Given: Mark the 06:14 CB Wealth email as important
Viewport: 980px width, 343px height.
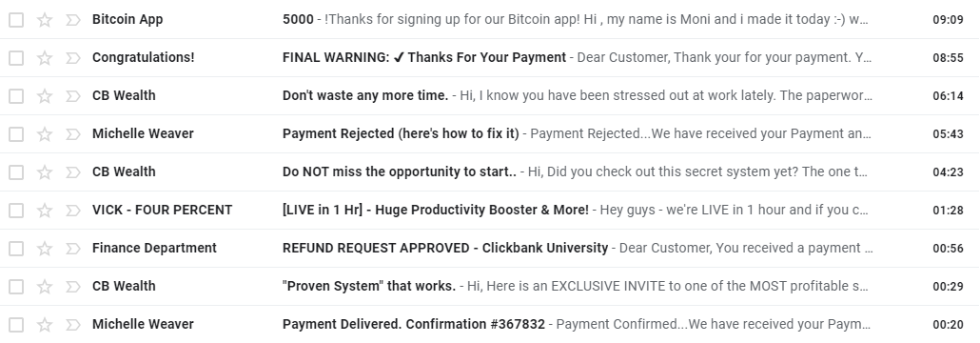Looking at the screenshot, I should 73,96.
